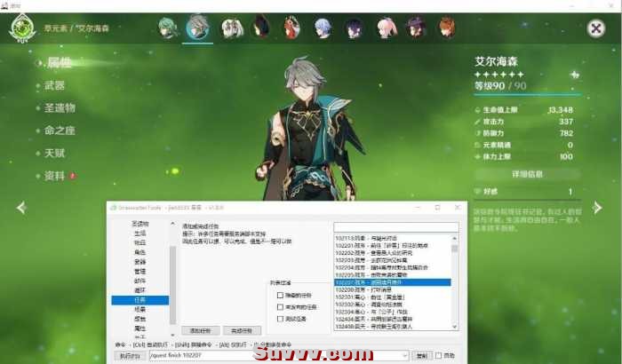Click the quest list scroll-up arrow
The height and width of the screenshot is (364, 622).
click(455, 238)
